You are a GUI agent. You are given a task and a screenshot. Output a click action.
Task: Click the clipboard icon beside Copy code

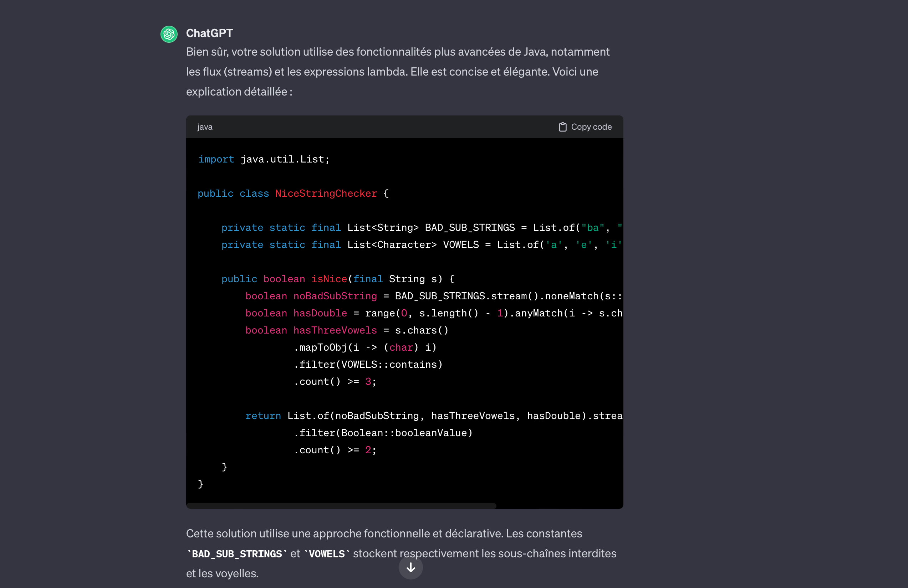pyautogui.click(x=562, y=127)
